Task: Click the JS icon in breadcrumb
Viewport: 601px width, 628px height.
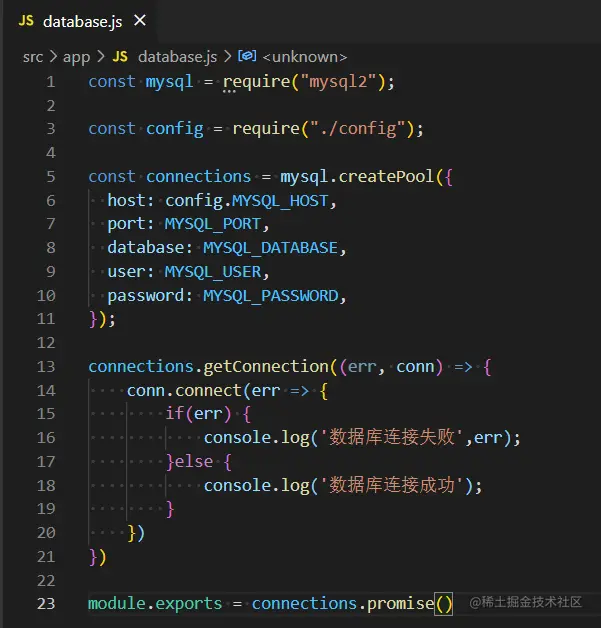Action: [120, 57]
